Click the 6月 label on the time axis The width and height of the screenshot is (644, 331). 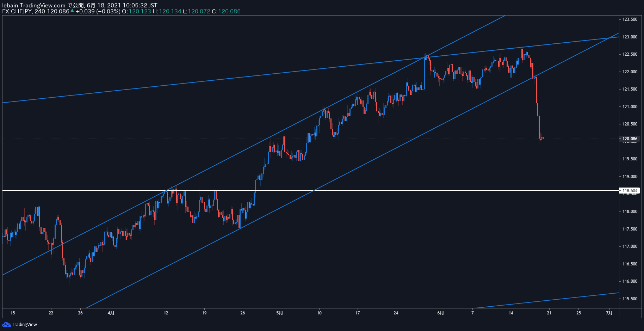coord(440,313)
